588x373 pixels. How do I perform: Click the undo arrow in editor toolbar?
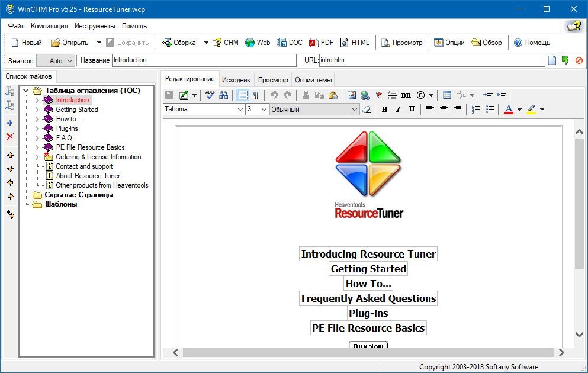pos(274,95)
